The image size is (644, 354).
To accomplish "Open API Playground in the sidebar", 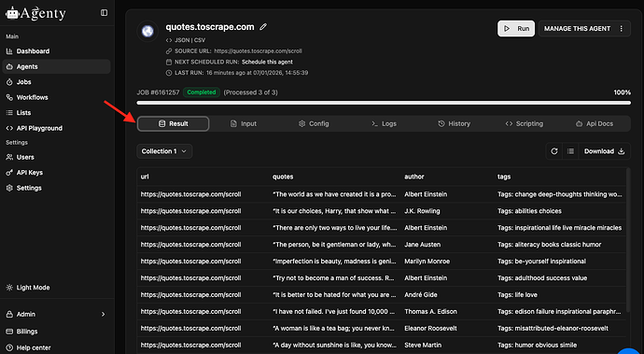I will tap(56, 128).
